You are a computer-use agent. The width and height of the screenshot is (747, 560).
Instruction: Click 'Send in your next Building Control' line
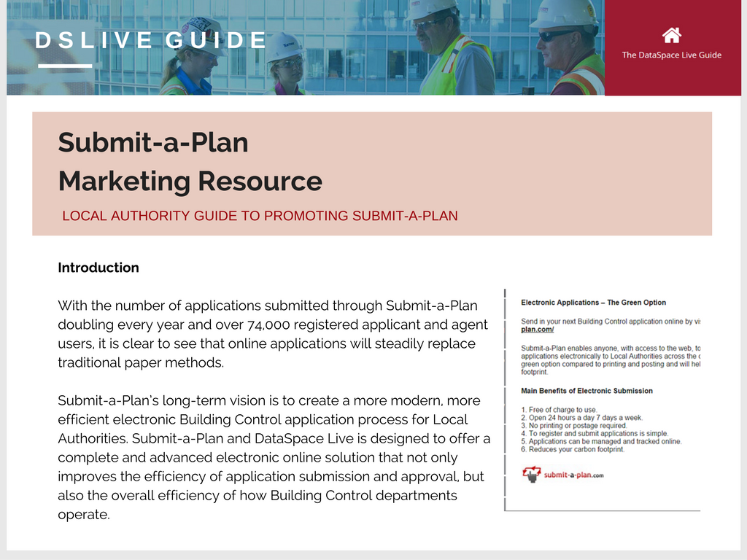click(x=611, y=322)
